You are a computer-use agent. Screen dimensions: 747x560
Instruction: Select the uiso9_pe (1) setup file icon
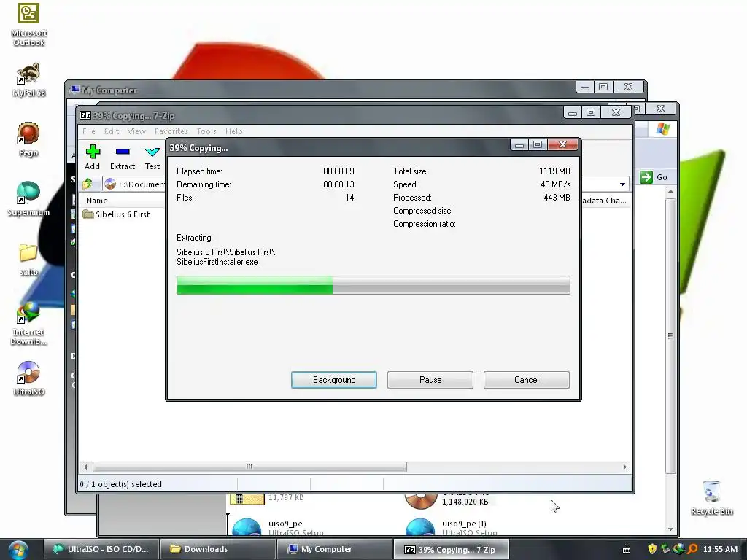(420, 528)
